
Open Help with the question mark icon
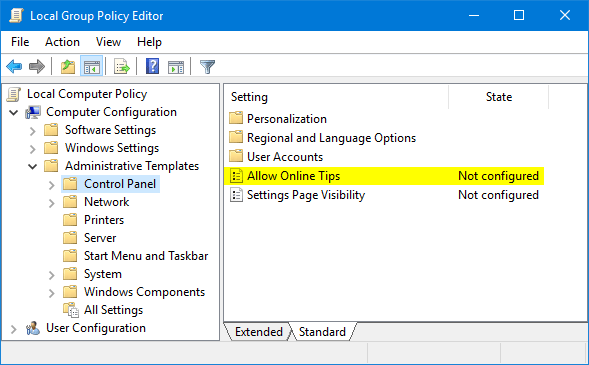153,66
